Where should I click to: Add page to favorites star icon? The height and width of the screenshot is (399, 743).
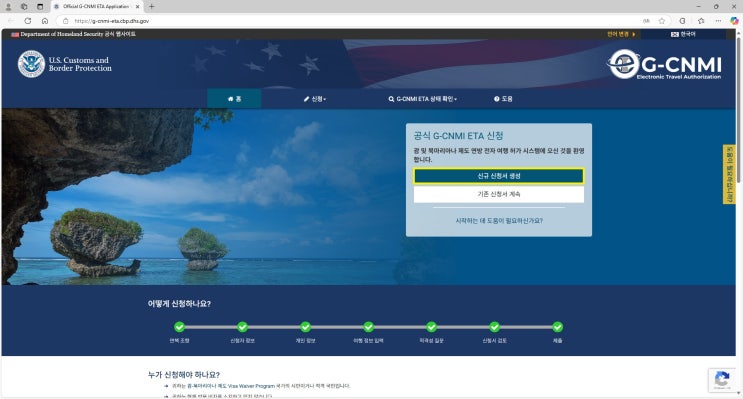click(662, 21)
